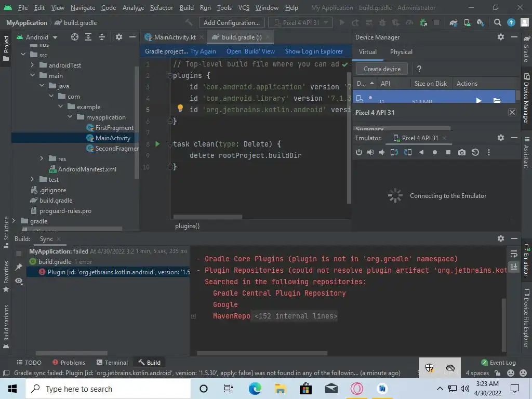Click emulator Overview square button

pos(448,152)
